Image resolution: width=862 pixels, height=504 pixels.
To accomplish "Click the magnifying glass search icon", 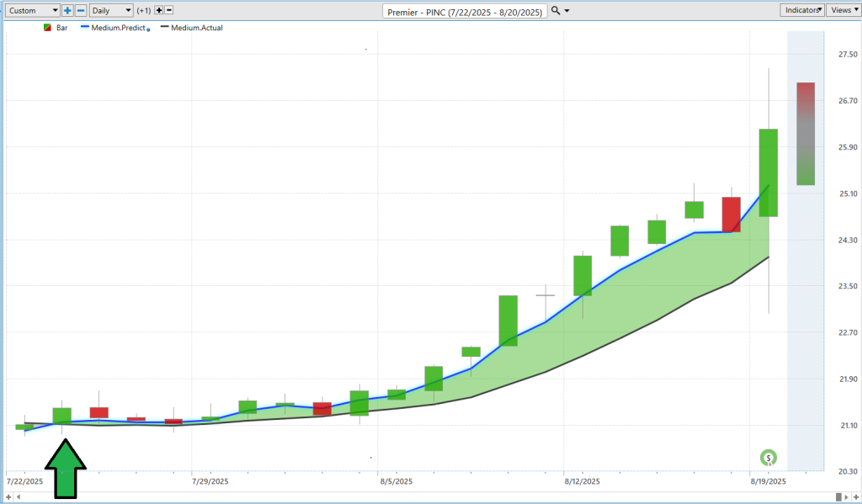I will coord(555,10).
